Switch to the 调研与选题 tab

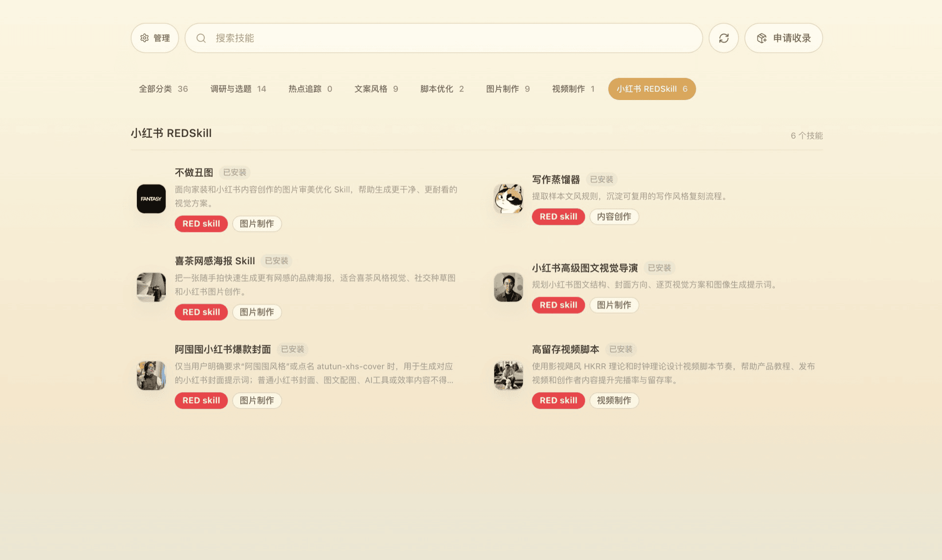point(238,89)
